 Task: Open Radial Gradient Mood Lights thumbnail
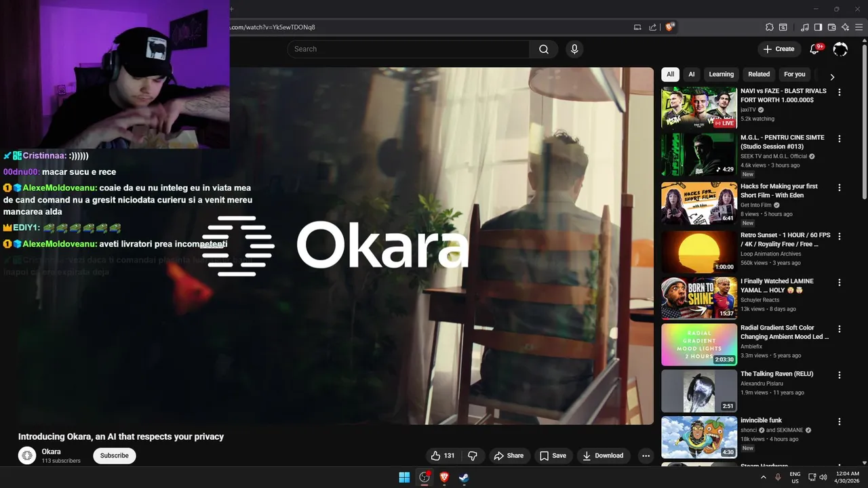click(699, 344)
